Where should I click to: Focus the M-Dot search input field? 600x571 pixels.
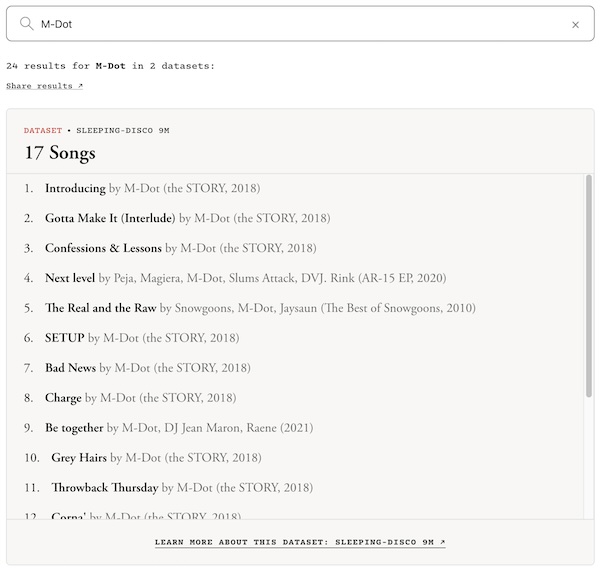pyautogui.click(x=300, y=24)
